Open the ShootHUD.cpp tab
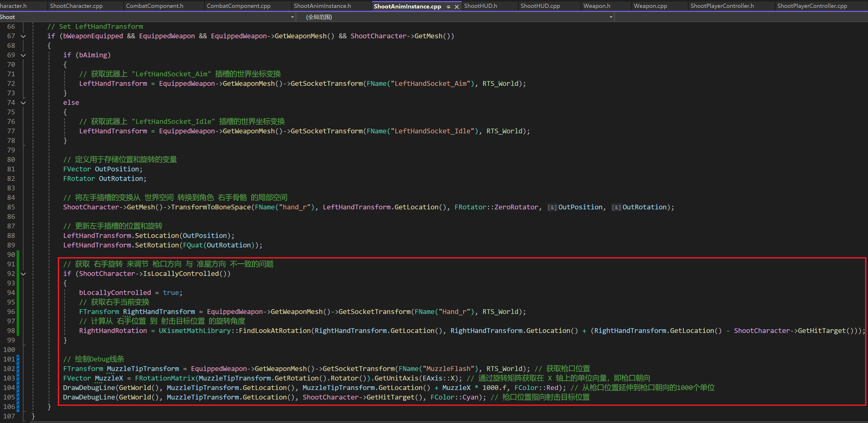Image resolution: width=868 pixels, height=423 pixels. (x=540, y=6)
